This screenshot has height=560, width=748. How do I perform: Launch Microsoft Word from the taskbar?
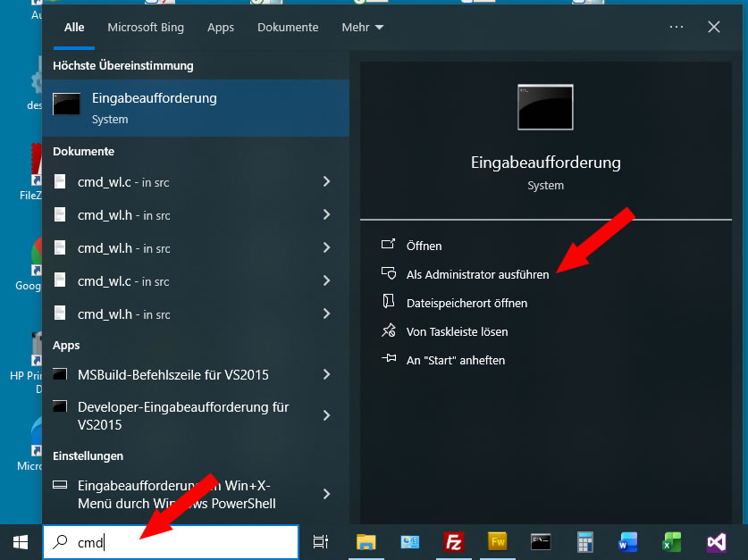[626, 541]
